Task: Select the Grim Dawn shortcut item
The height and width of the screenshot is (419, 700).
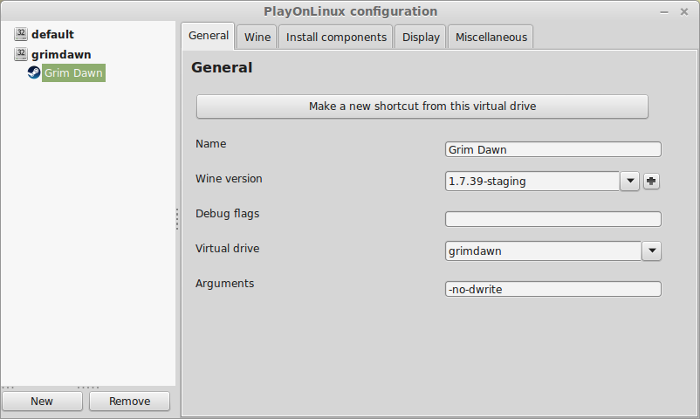Action: tap(74, 73)
